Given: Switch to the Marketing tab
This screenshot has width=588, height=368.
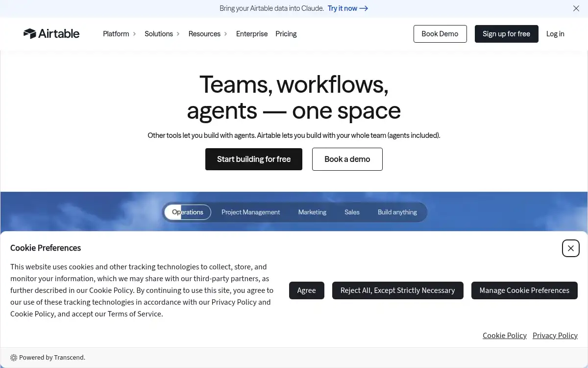Looking at the screenshot, I should 312,212.
